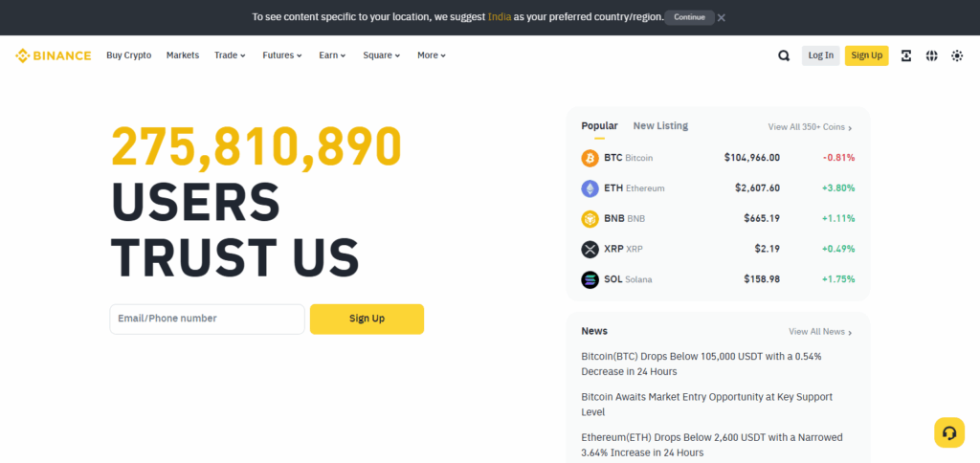Screen dimensions: 980x463
Task: Click the Solana coin icon
Action: tap(590, 279)
